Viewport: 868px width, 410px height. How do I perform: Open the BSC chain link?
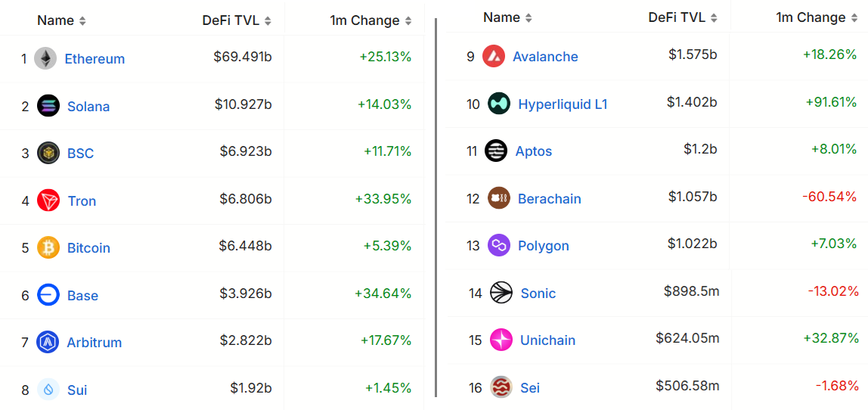point(80,154)
